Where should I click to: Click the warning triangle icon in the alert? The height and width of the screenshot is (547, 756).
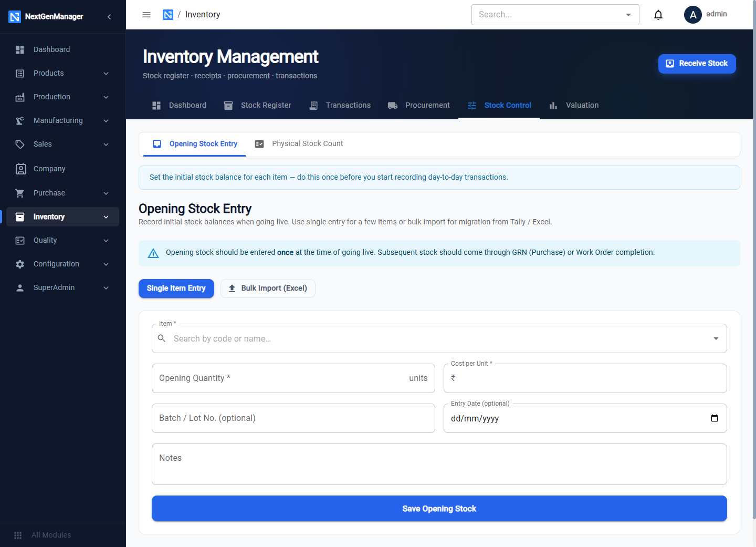153,253
